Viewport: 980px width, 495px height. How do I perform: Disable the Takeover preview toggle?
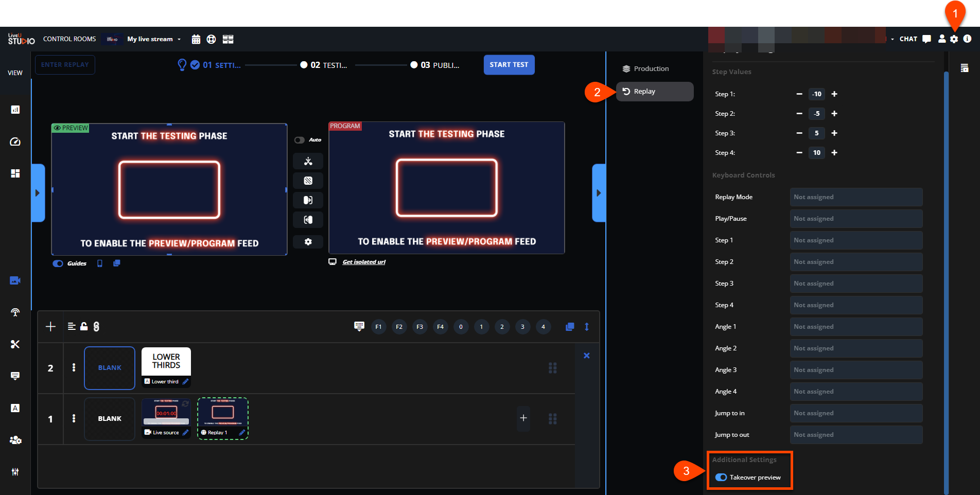[721, 478]
